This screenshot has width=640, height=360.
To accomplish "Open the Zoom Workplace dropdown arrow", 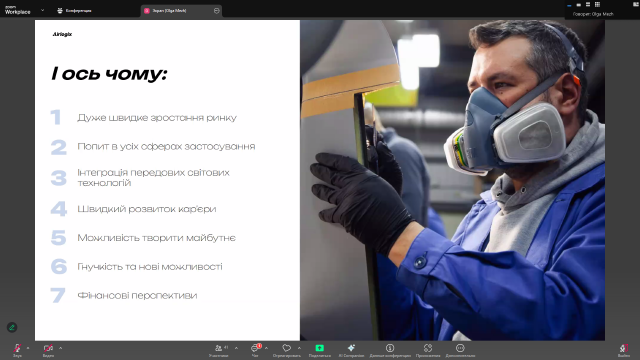I will [x=42, y=10].
